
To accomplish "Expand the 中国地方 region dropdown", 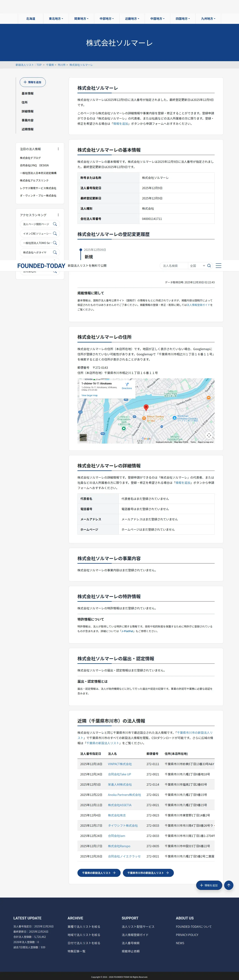I will click(x=157, y=19).
